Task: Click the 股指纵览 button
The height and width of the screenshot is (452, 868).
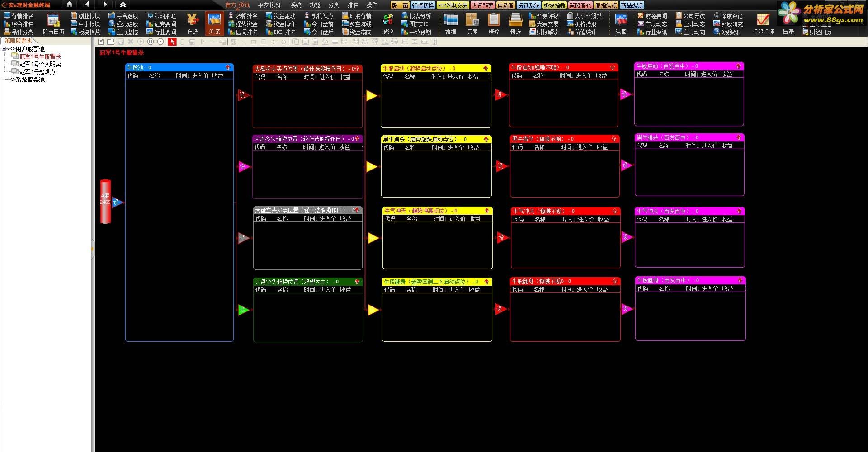Action: coord(606,5)
